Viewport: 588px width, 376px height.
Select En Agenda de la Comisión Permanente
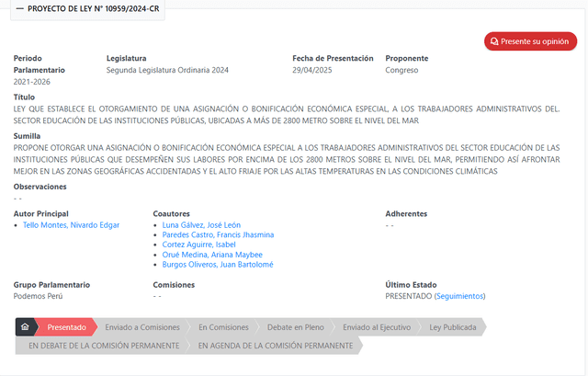(275, 346)
